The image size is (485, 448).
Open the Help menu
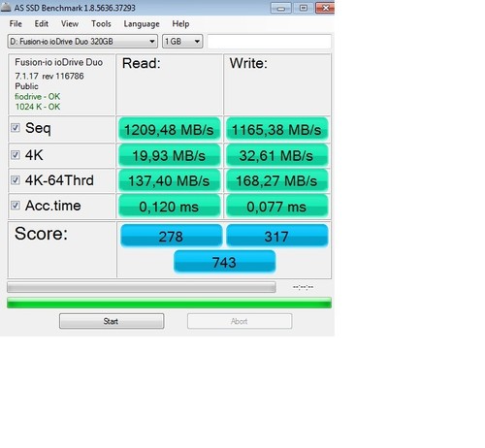click(x=180, y=24)
